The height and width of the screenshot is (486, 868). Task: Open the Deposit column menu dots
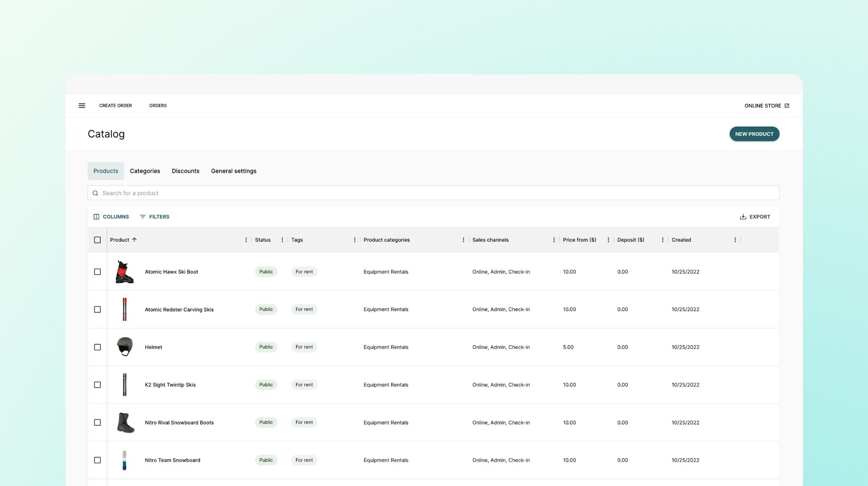pos(662,240)
